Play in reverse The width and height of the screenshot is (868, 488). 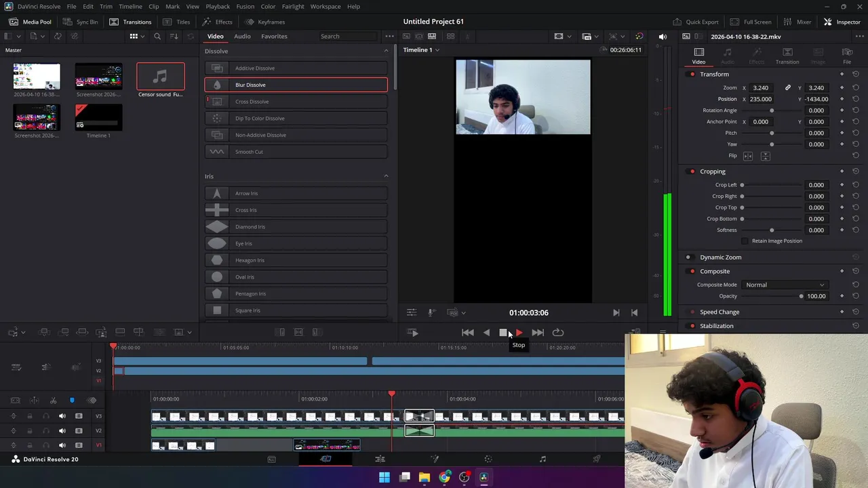pos(486,333)
